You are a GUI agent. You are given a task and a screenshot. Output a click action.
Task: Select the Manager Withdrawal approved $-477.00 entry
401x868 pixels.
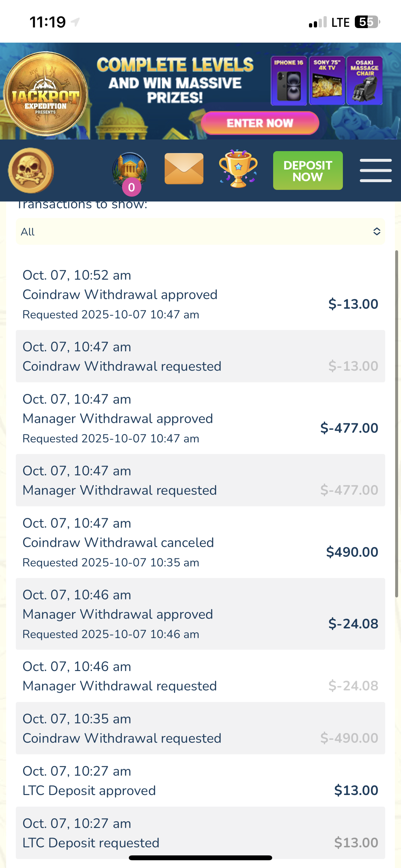tap(200, 418)
